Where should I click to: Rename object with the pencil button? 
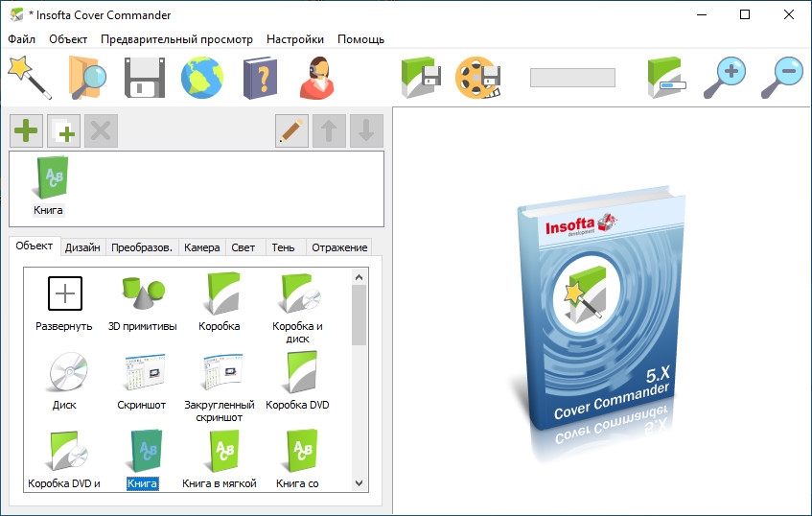pyautogui.click(x=291, y=130)
